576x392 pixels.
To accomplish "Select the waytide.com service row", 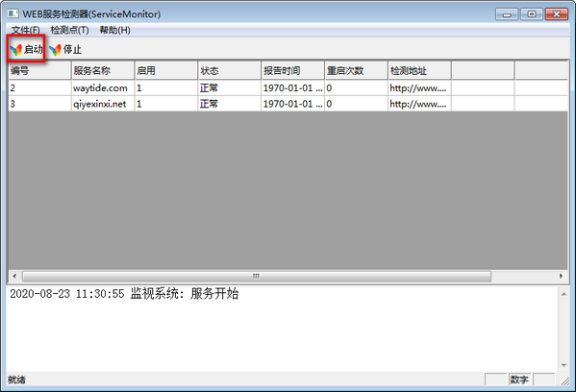I will click(288, 88).
